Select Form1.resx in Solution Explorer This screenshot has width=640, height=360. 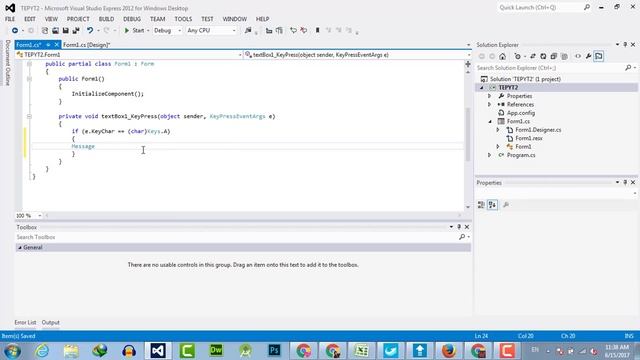(x=529, y=138)
